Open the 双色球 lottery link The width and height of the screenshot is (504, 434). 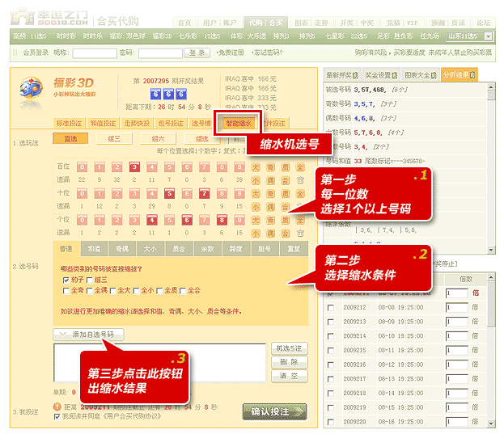pyautogui.click(x=134, y=36)
